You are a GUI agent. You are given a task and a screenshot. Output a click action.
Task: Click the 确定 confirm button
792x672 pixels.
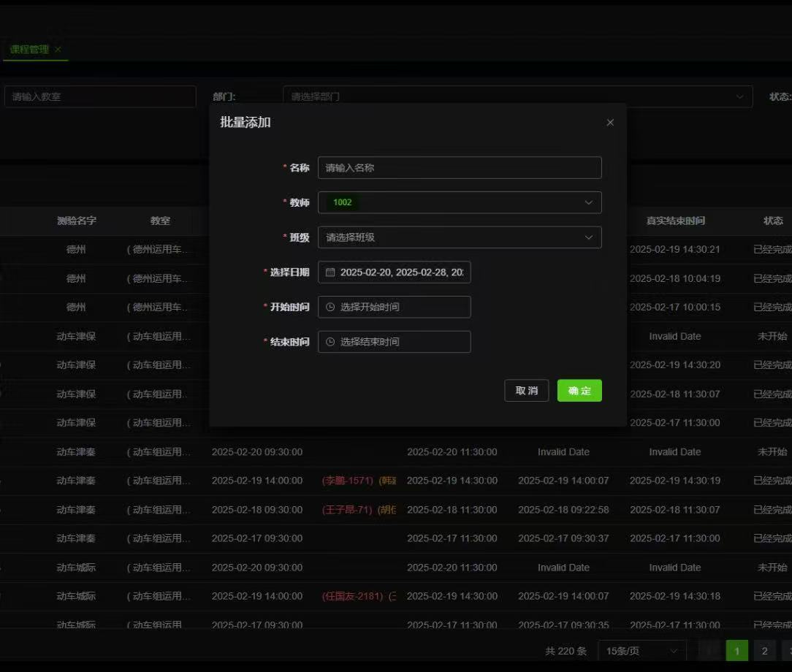(x=579, y=391)
